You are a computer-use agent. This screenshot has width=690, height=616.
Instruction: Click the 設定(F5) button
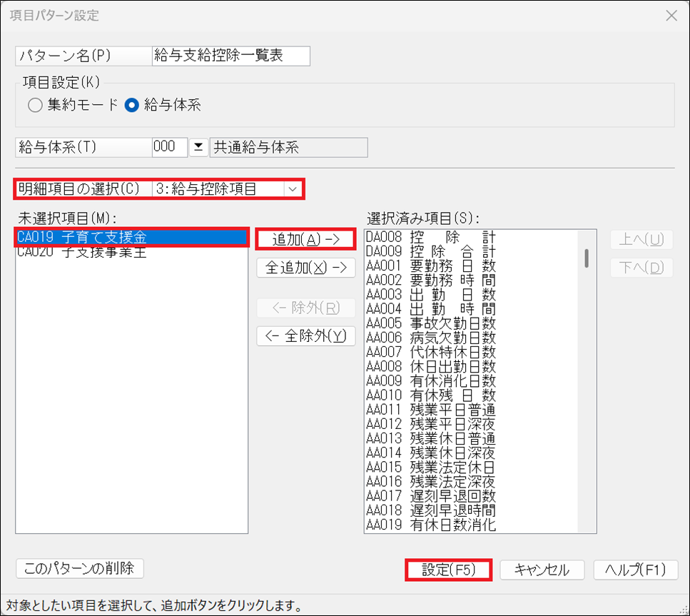(449, 570)
